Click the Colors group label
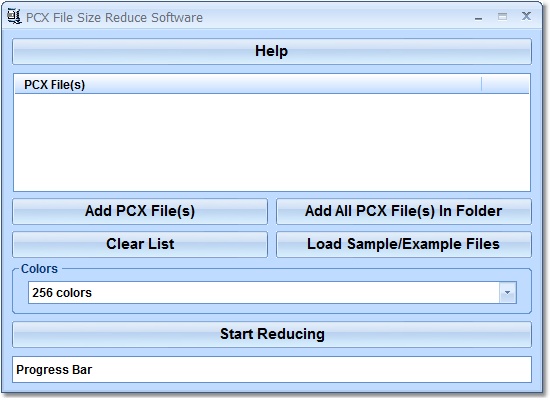550x400 pixels. 39,269
